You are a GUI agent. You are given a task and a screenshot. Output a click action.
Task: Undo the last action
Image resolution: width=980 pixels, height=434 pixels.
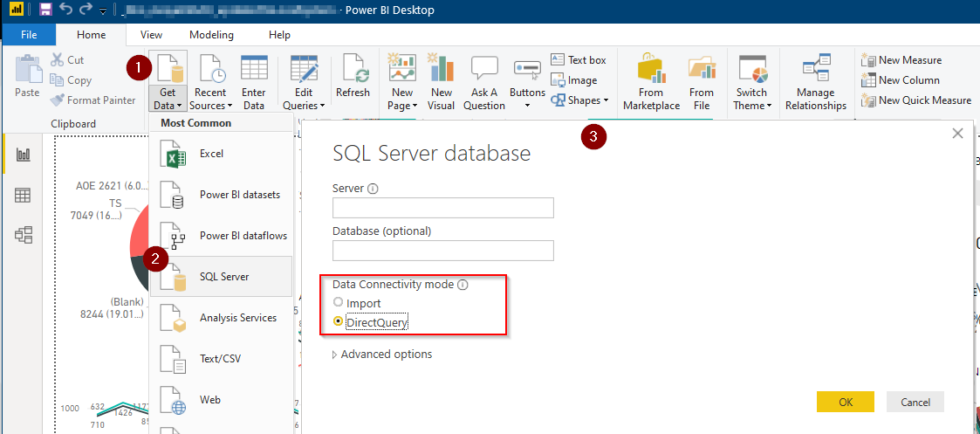coord(65,10)
